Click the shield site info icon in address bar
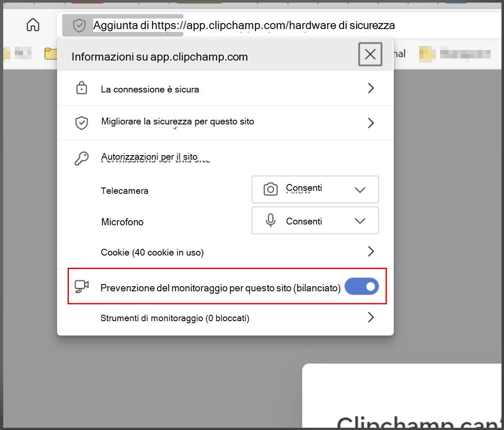This screenshot has height=430, width=504. coord(79,26)
